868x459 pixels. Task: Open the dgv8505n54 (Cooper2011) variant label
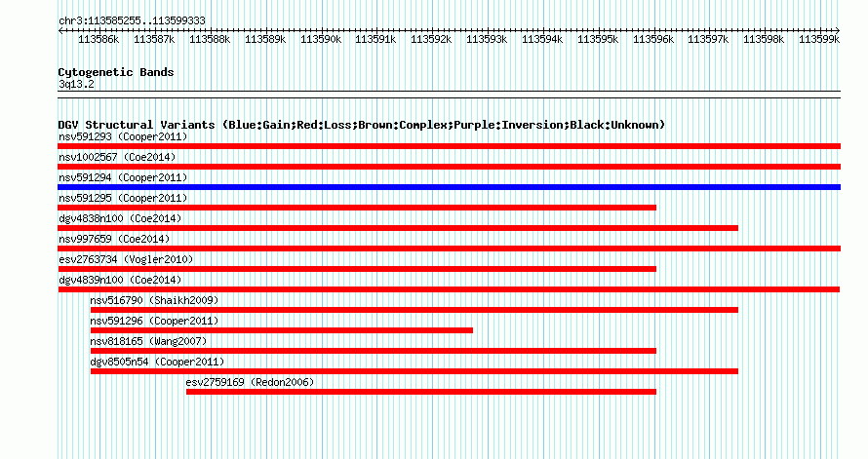coord(157,362)
